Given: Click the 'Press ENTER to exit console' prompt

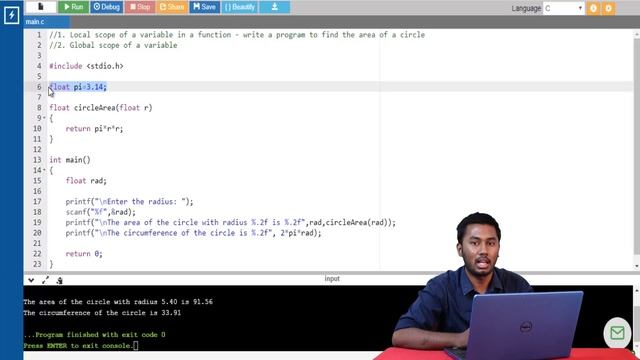Looking at the screenshot, I should point(78,346).
